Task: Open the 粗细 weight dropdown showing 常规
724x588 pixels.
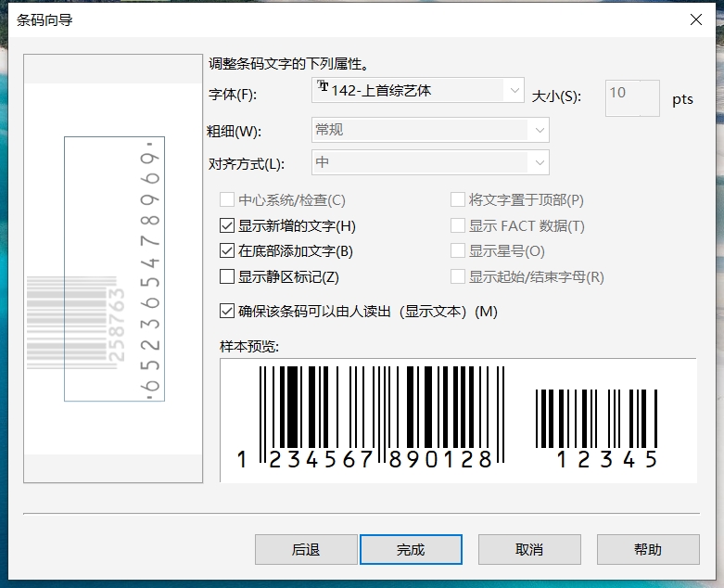Action: tap(430, 130)
